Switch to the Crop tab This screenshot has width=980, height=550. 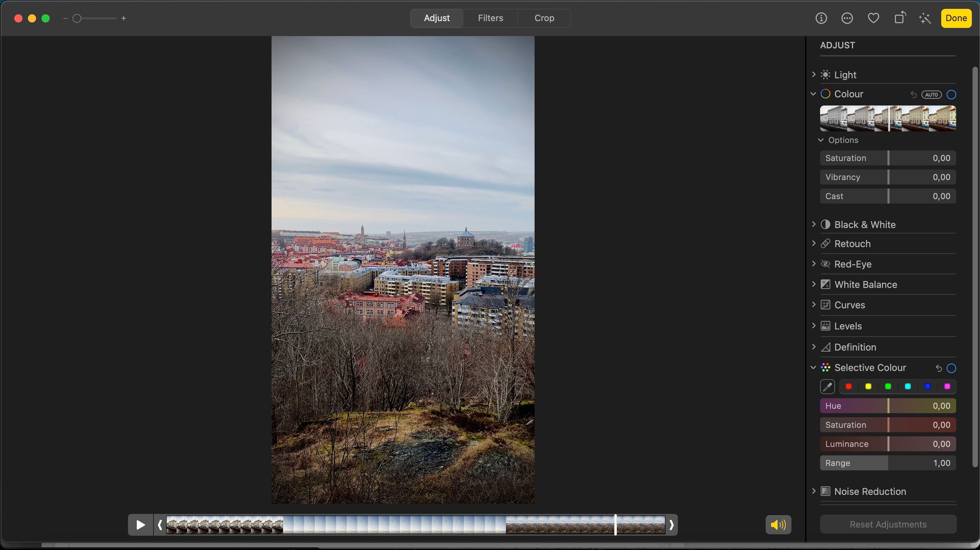[544, 18]
